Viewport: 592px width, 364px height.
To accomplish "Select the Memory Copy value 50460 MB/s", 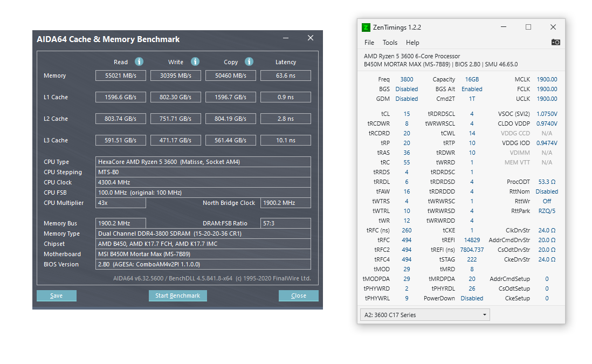I will coord(231,75).
